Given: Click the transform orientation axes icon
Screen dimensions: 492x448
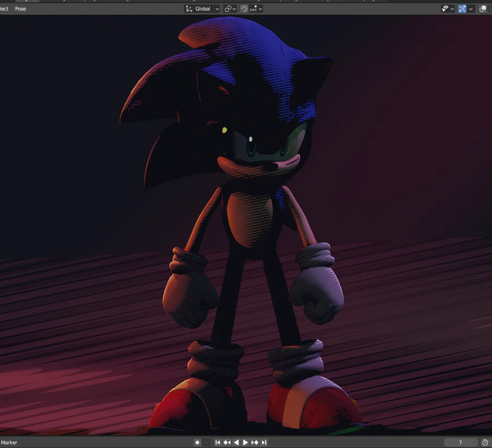Looking at the screenshot, I should pos(189,9).
